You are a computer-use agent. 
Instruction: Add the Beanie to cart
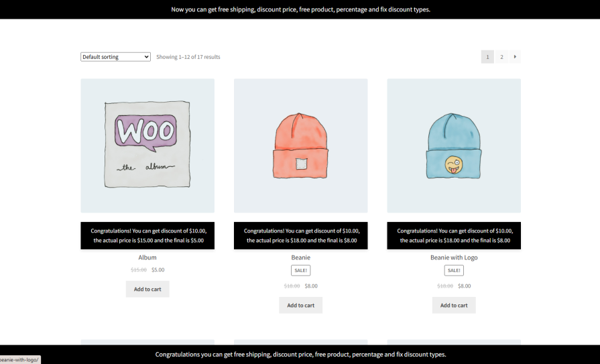300,305
